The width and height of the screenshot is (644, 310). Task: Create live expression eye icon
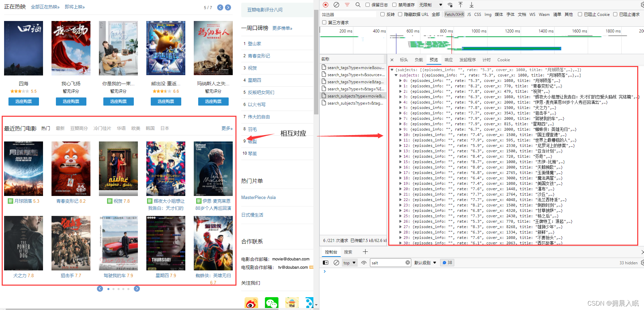click(364, 263)
